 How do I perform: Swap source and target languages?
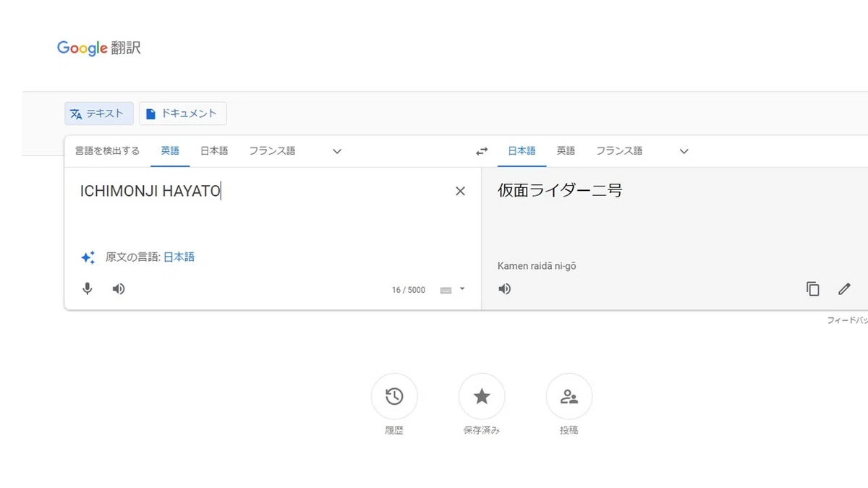click(x=482, y=151)
